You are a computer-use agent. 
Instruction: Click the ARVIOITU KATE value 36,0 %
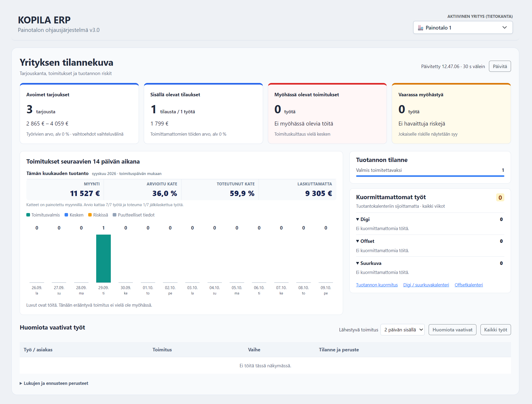(164, 193)
